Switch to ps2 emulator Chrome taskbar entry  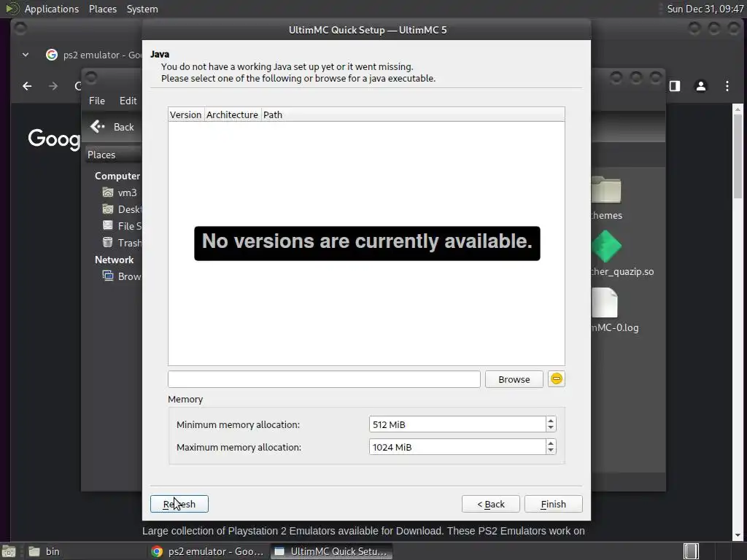click(x=208, y=551)
